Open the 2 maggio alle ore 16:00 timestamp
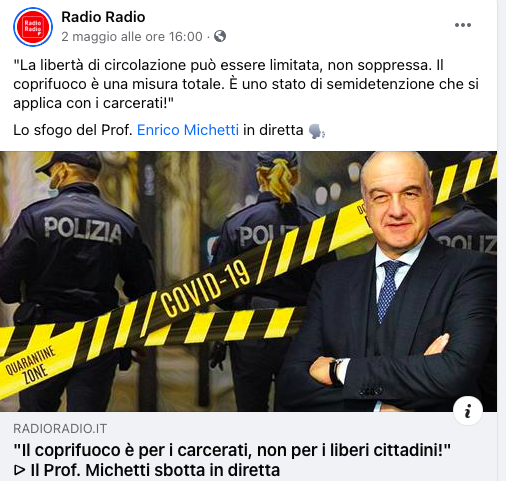The width and height of the screenshot is (506, 481). (132, 36)
